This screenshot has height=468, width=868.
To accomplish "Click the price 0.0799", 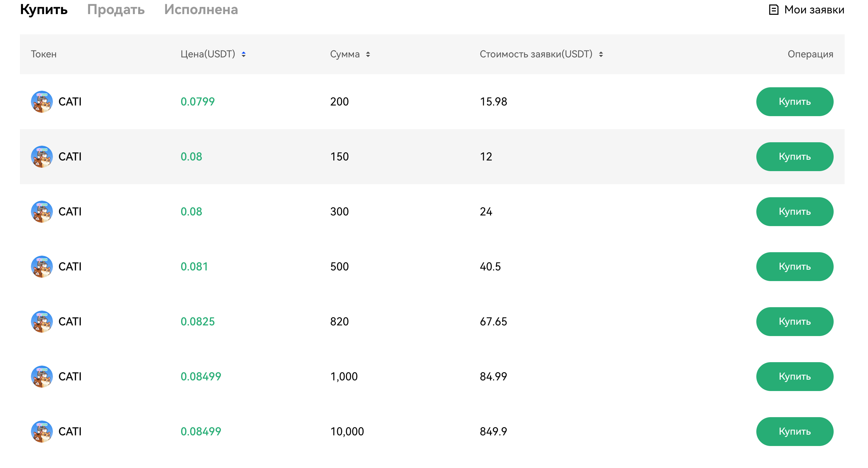I will pos(198,102).
